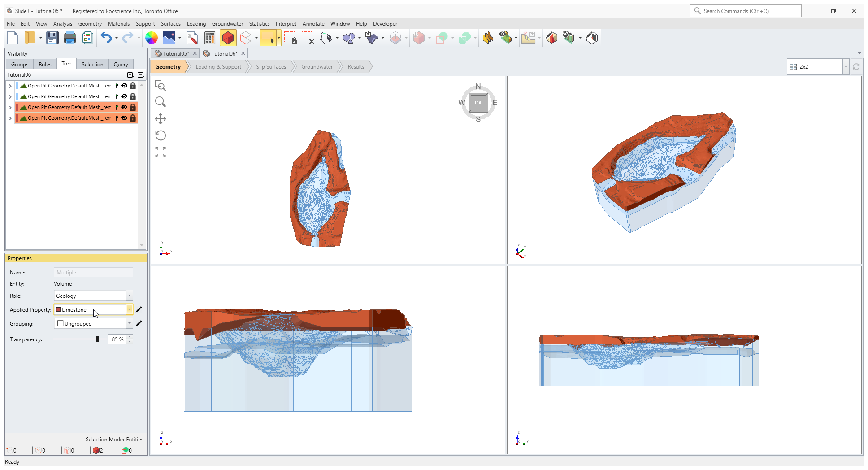868x470 pixels.
Task: Select the pan arrows tool in viewport
Action: coord(161,119)
